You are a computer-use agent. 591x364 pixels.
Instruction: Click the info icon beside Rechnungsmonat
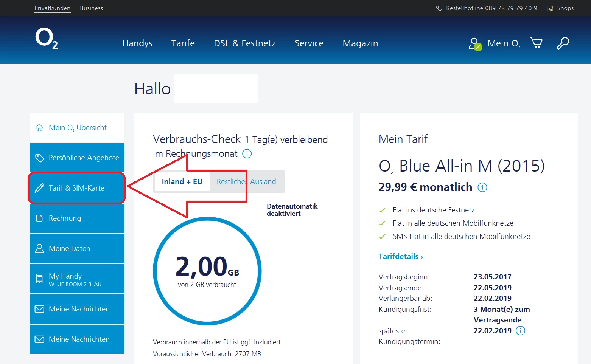(x=247, y=154)
